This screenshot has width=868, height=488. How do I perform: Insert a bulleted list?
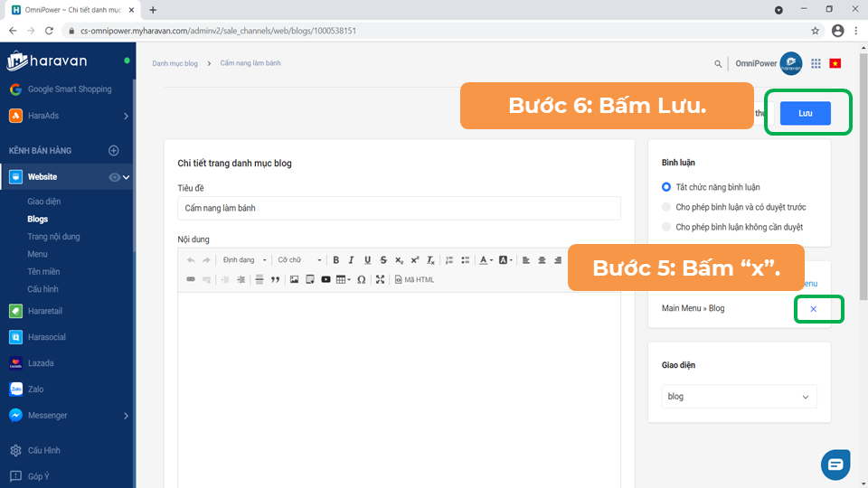[466, 260]
